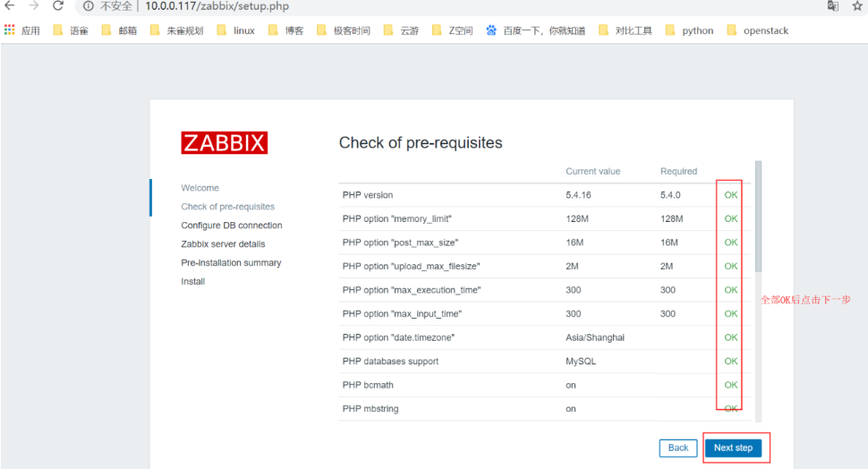Open the 朱雀规划 bookmark folder

177,30
